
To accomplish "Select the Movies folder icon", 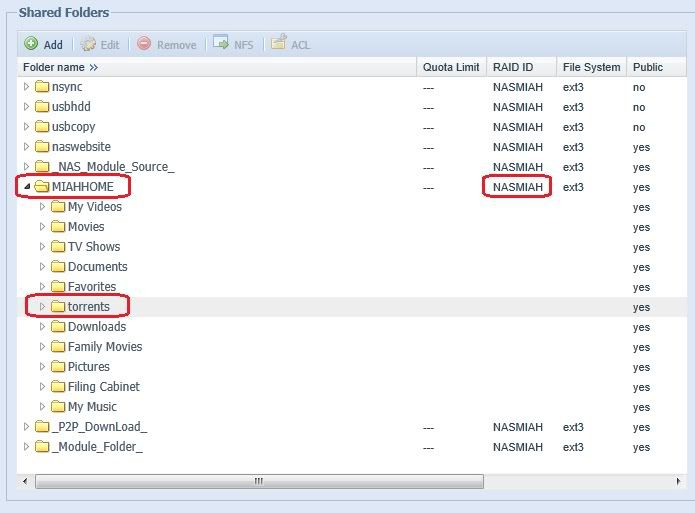I will (x=58, y=226).
